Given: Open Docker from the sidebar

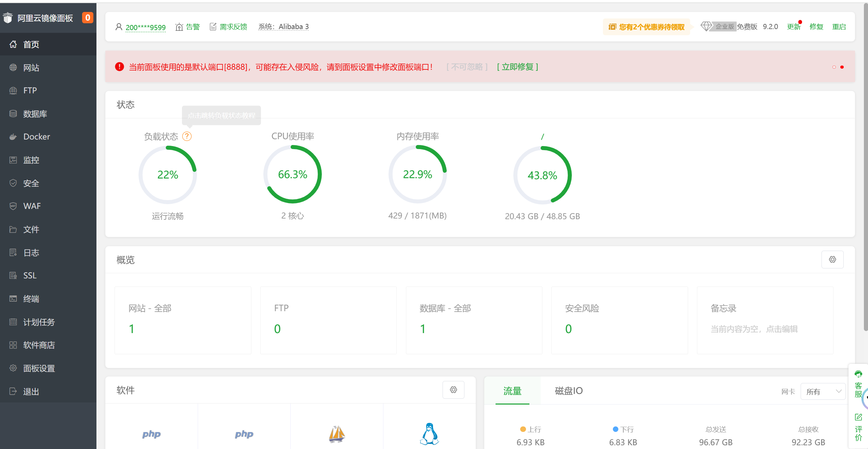Looking at the screenshot, I should click(36, 136).
